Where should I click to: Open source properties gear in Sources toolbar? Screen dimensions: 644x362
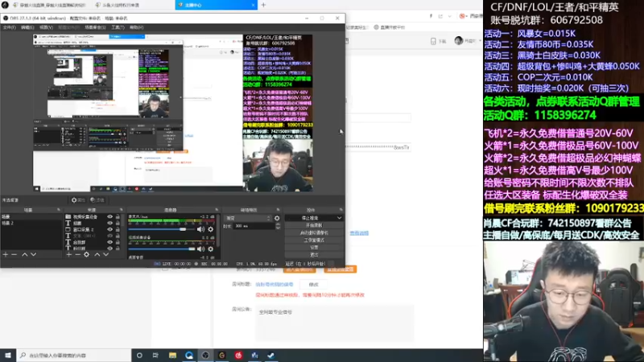coord(87,254)
